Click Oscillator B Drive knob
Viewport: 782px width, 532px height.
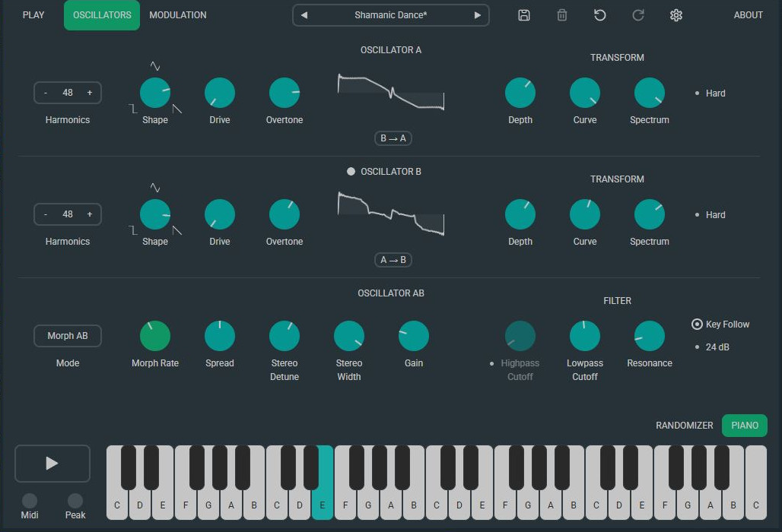(219, 214)
